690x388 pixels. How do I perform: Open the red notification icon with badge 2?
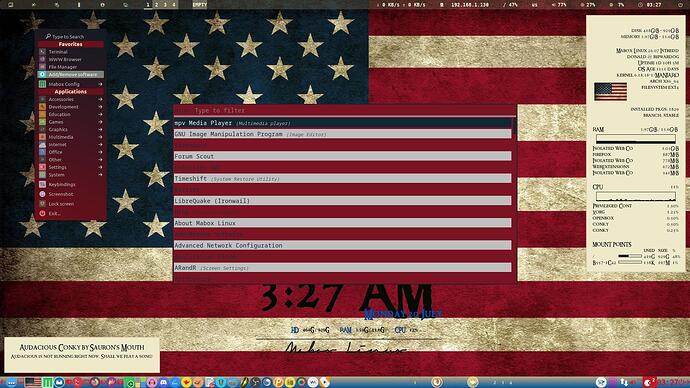click(650, 382)
